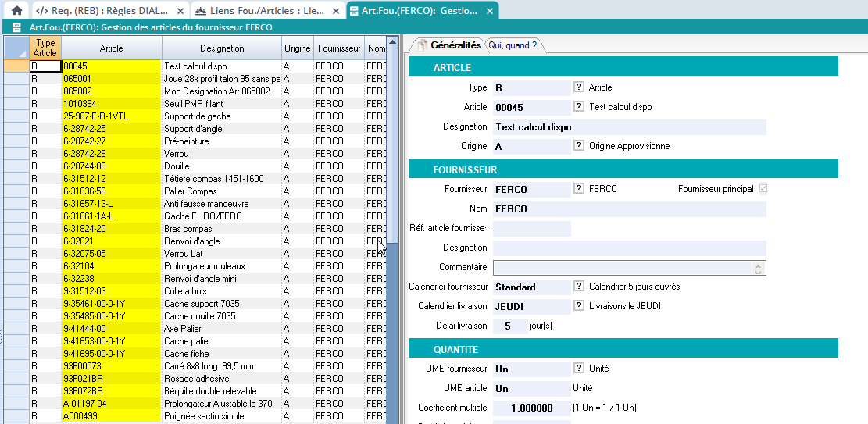
Task: Open lookup for Calendrier livraison JEUDI
Action: click(x=579, y=306)
